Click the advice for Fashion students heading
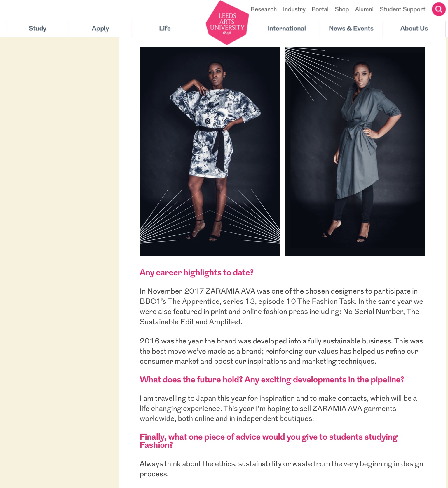The image size is (448, 488). pos(269,441)
